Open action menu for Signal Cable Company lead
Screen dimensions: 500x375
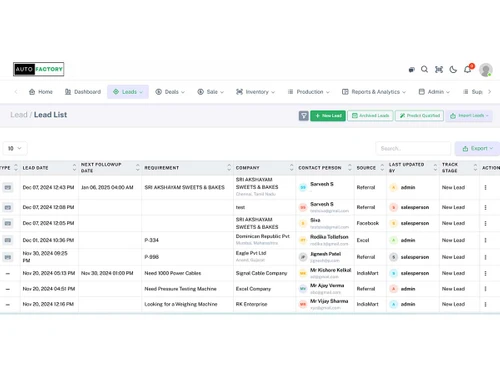485,273
